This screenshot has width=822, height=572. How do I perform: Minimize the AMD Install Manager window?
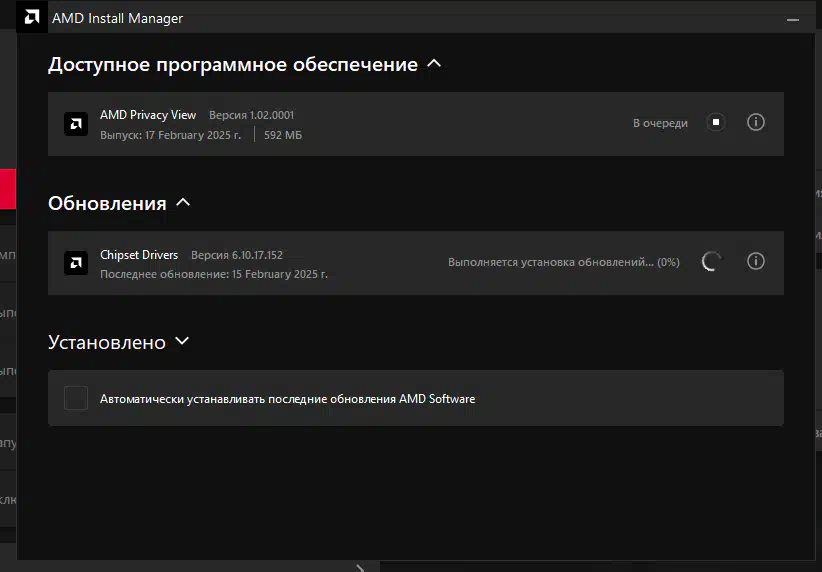point(793,18)
